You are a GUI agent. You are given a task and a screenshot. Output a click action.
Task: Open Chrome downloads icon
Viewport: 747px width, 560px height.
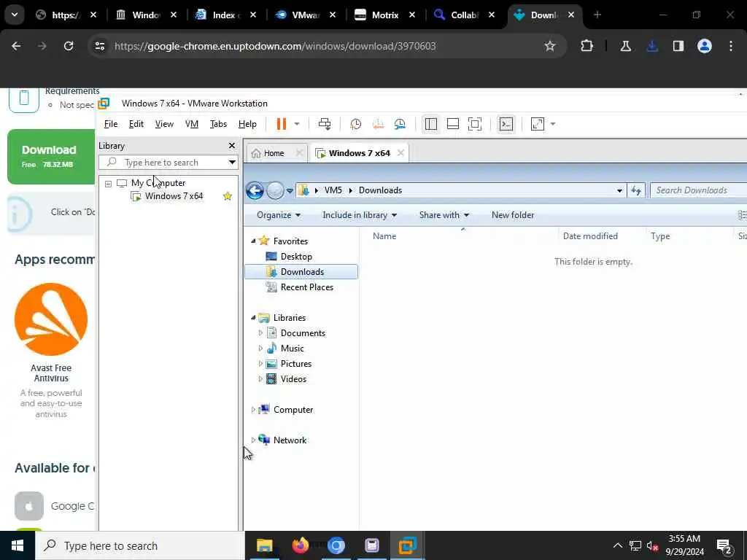[652, 46]
